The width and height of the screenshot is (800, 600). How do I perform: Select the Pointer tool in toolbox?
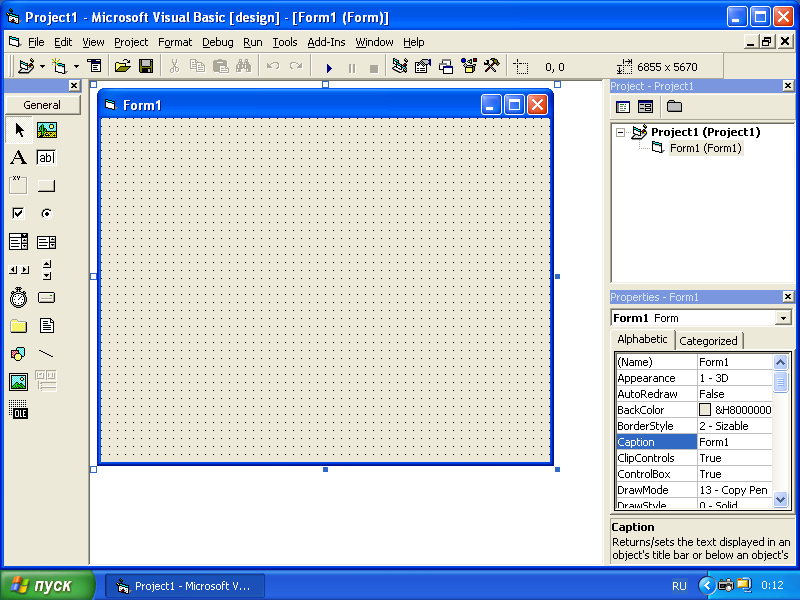click(x=19, y=130)
